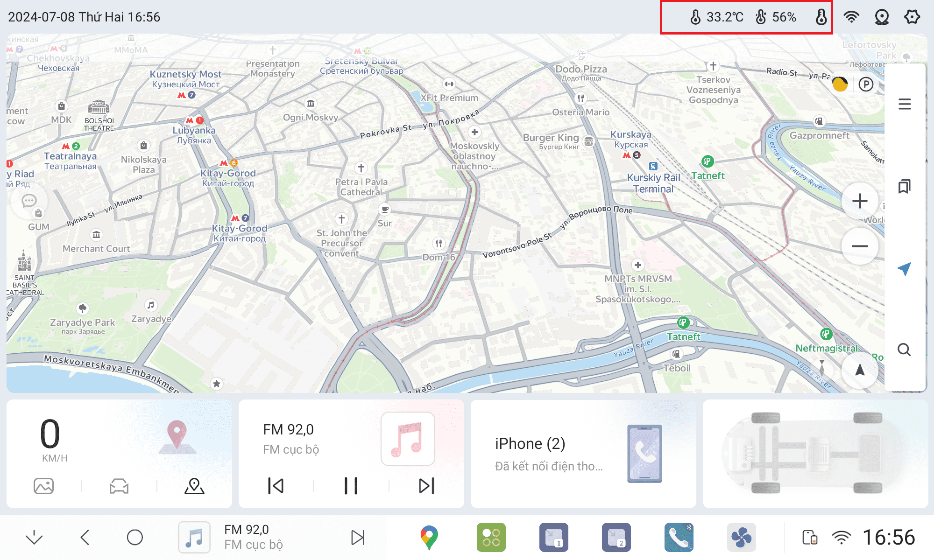This screenshot has height=560, width=934.
Task: Tap FM 92,0 title in radio card
Action: [x=288, y=429]
